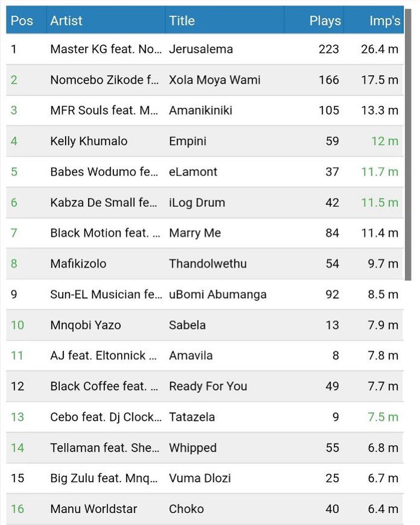Click Black Motion Marry Me row
The image size is (420, 525).
(x=194, y=233)
